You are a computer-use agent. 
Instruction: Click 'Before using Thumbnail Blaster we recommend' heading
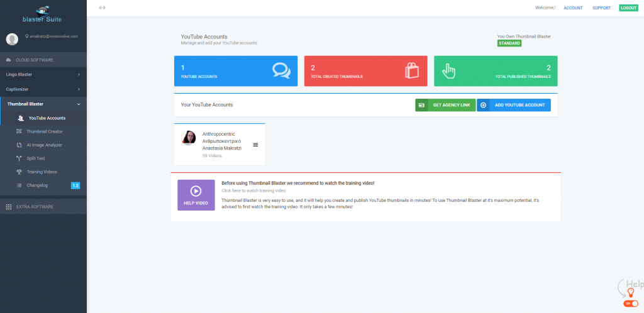[297, 184]
